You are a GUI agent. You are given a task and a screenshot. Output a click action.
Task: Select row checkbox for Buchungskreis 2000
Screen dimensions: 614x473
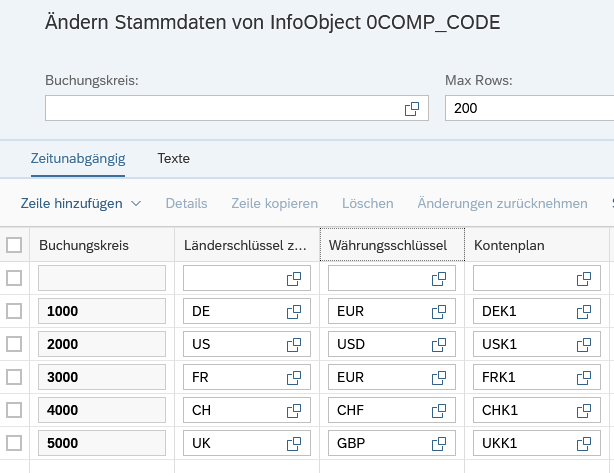(14, 344)
